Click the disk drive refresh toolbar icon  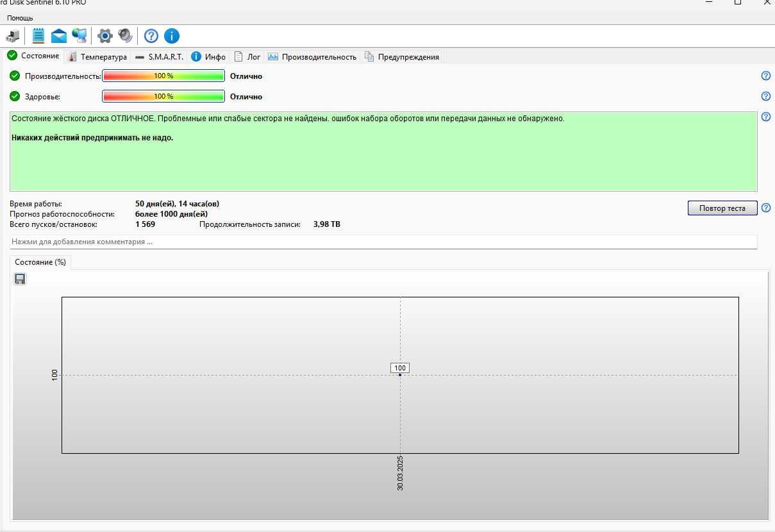pos(13,35)
